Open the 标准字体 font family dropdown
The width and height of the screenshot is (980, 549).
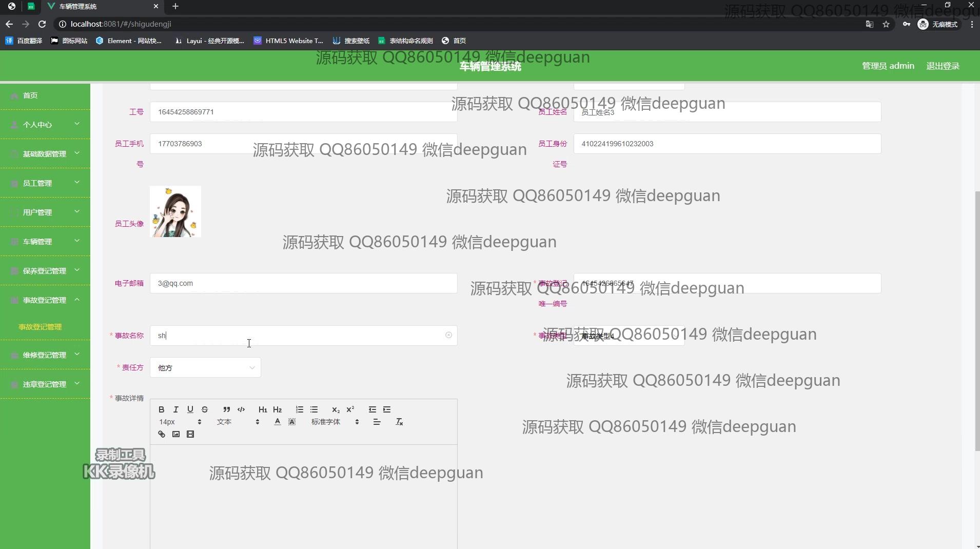pyautogui.click(x=335, y=422)
